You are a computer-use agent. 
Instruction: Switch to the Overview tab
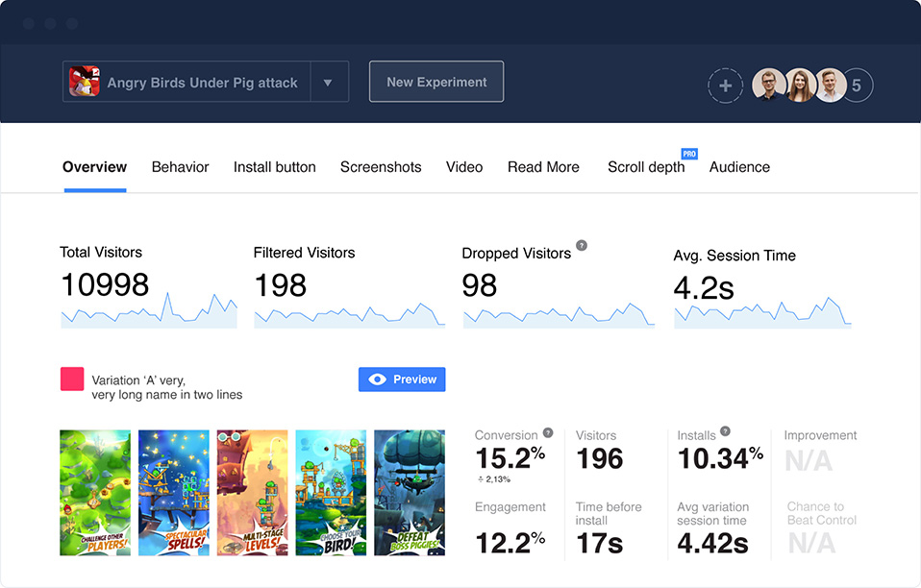tap(94, 167)
